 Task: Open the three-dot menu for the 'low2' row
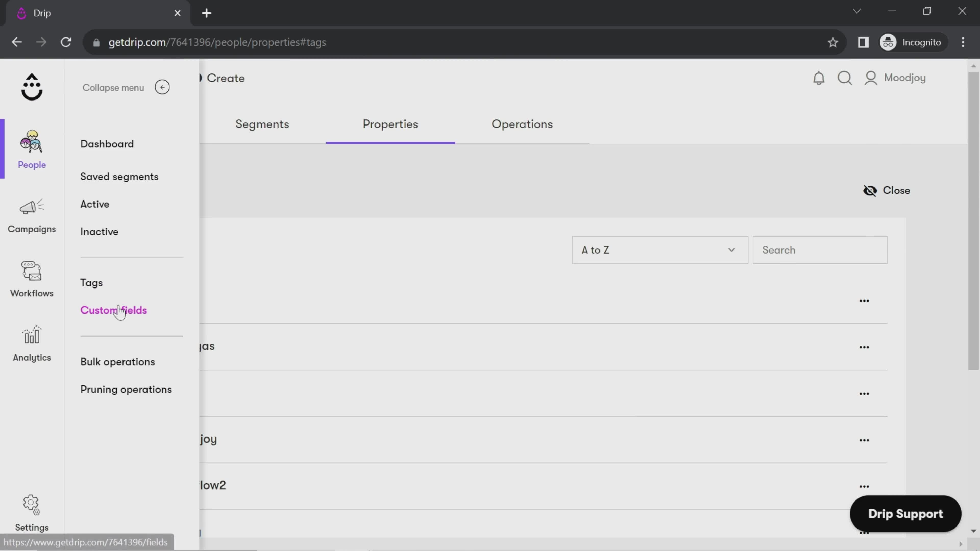coord(864,486)
